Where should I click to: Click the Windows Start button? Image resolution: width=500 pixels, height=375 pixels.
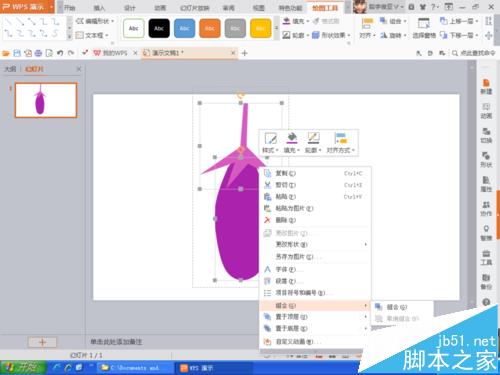tap(23, 368)
